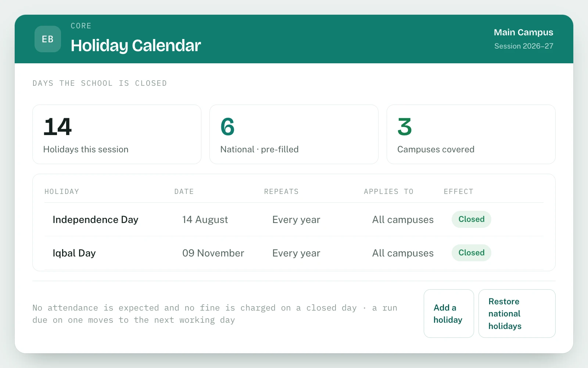Click the Holiday column header
Image resolution: width=588 pixels, height=368 pixels.
click(62, 191)
